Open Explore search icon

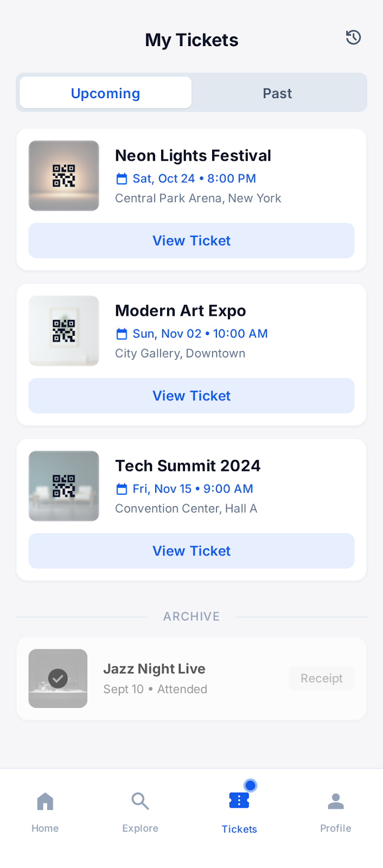140,801
